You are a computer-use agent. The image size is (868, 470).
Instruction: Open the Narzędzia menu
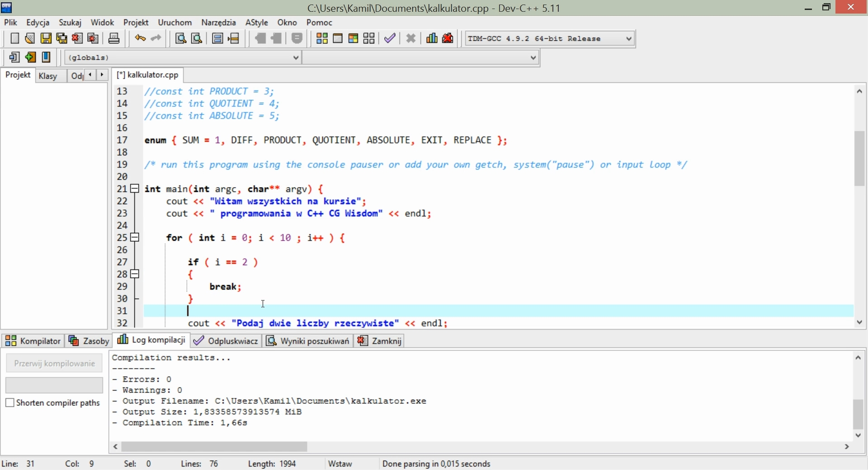coord(219,22)
